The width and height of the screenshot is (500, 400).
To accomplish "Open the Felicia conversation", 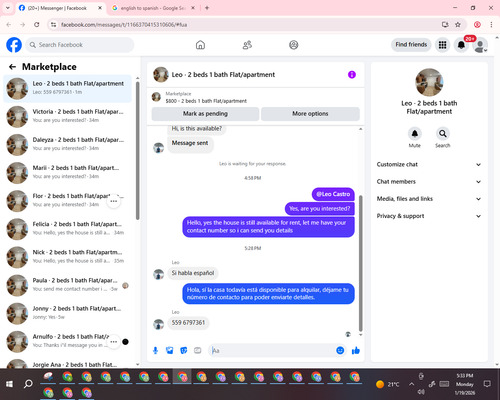I will [67, 229].
